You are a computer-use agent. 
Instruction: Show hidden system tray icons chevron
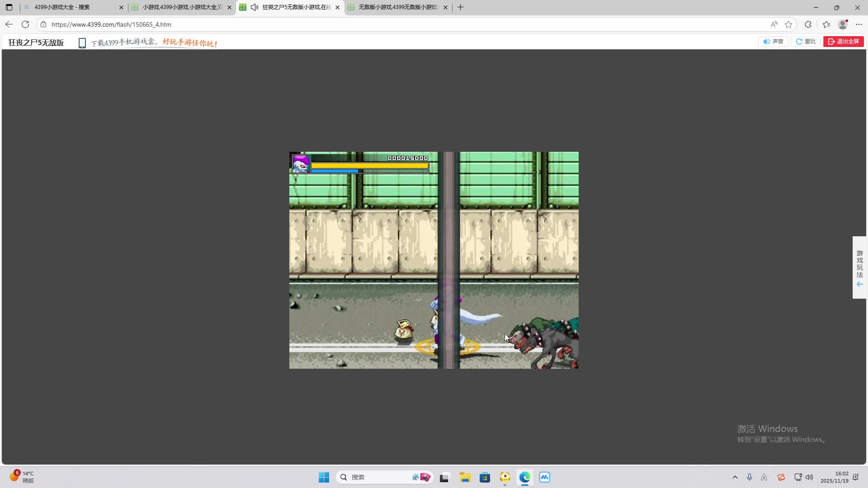[735, 477]
